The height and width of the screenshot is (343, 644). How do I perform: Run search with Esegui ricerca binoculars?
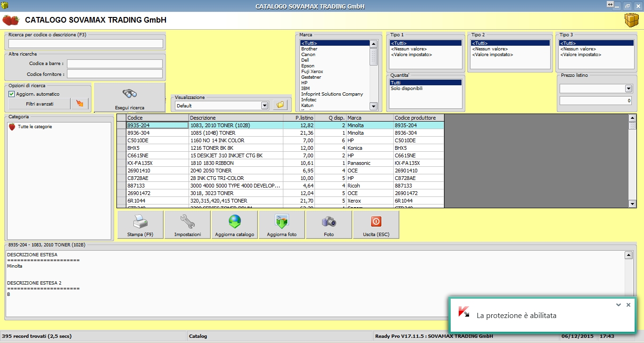130,98
